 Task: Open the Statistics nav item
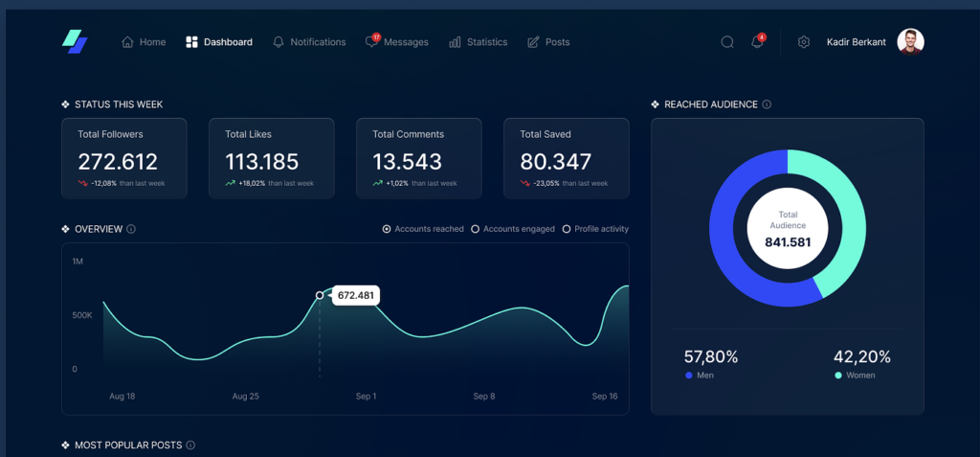coord(479,42)
